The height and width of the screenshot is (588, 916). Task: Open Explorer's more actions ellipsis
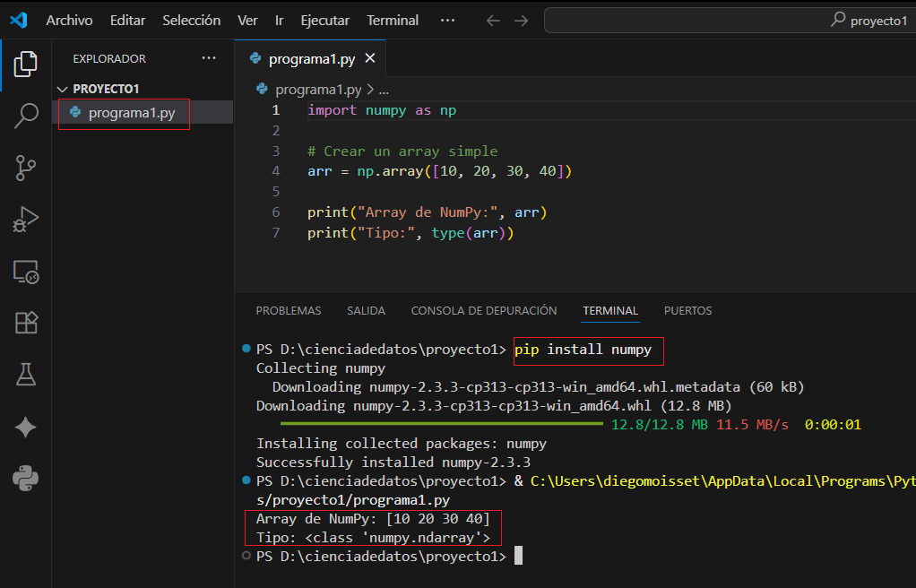point(209,58)
